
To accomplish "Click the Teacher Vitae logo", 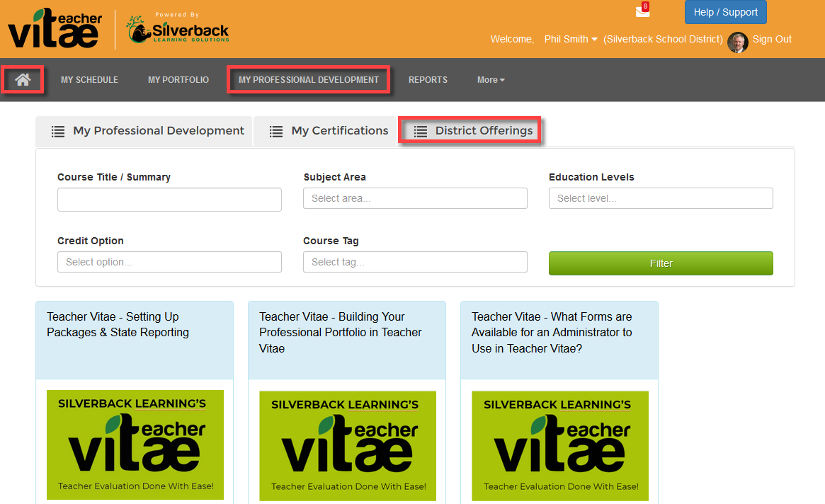I will click(55, 28).
